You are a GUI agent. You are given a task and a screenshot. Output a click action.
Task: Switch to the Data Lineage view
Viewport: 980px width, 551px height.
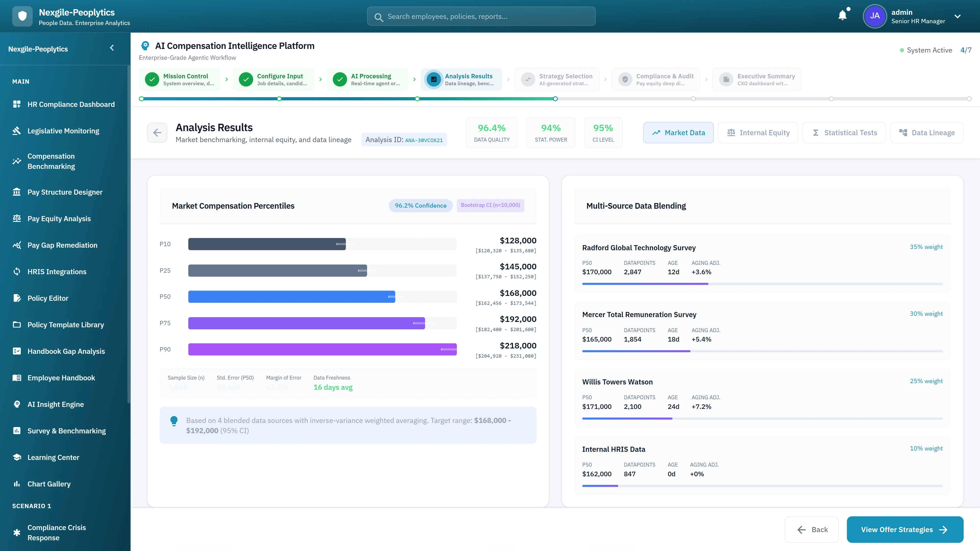pos(927,132)
